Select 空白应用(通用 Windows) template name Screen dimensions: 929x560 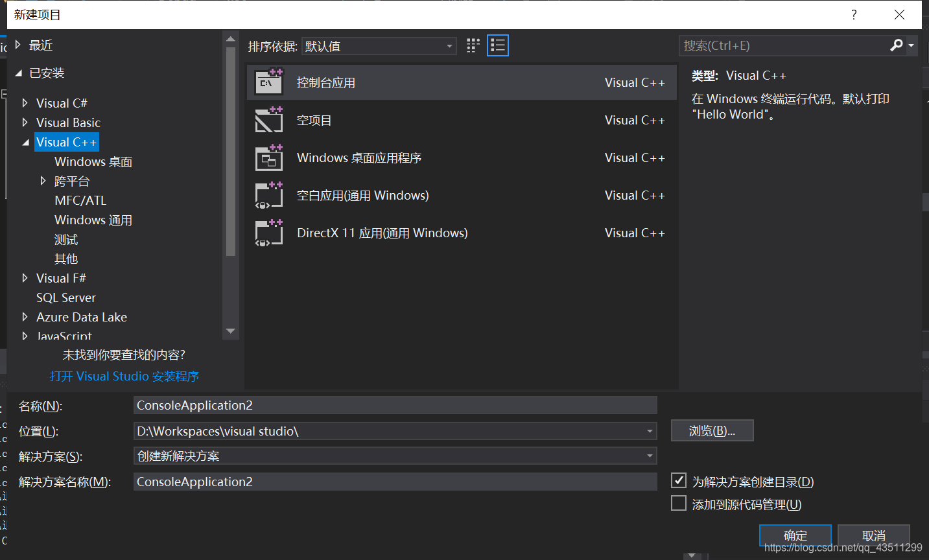(x=363, y=195)
